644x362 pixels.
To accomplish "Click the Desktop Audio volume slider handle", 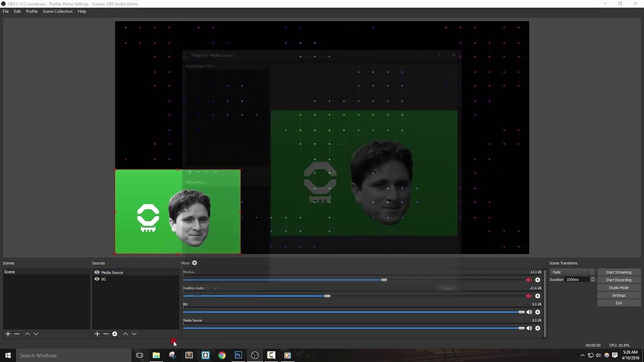I will pos(327,296).
